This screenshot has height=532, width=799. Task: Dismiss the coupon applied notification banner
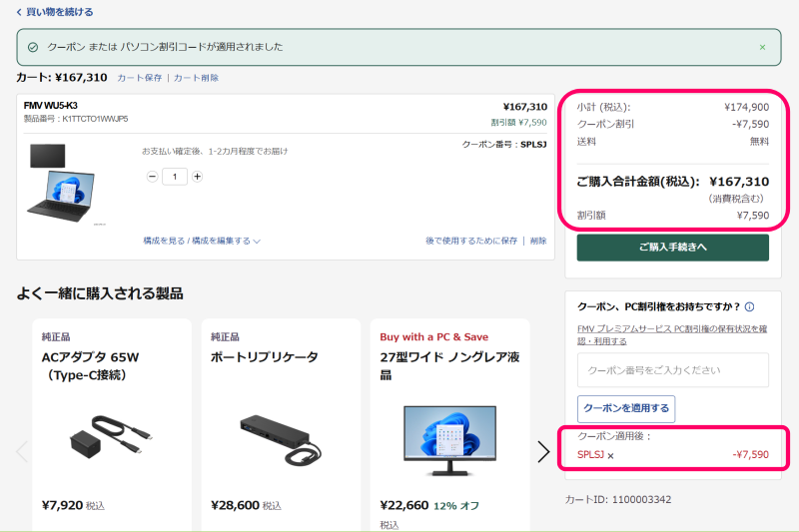[762, 47]
